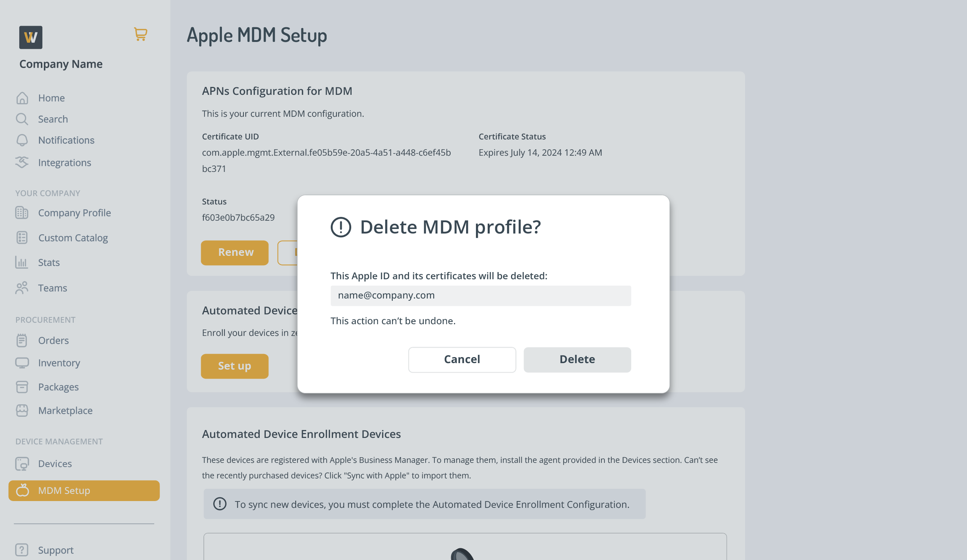Open the Orders page
This screenshot has width=967, height=560.
(53, 340)
